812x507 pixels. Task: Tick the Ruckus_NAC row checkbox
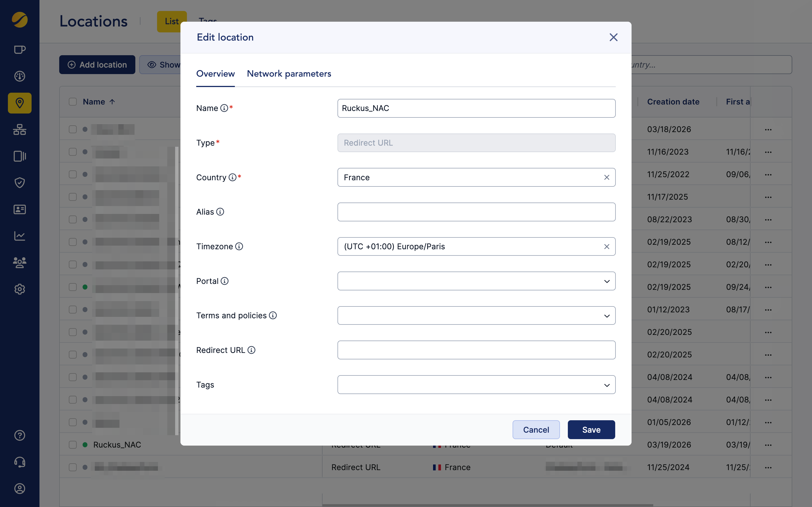73,445
